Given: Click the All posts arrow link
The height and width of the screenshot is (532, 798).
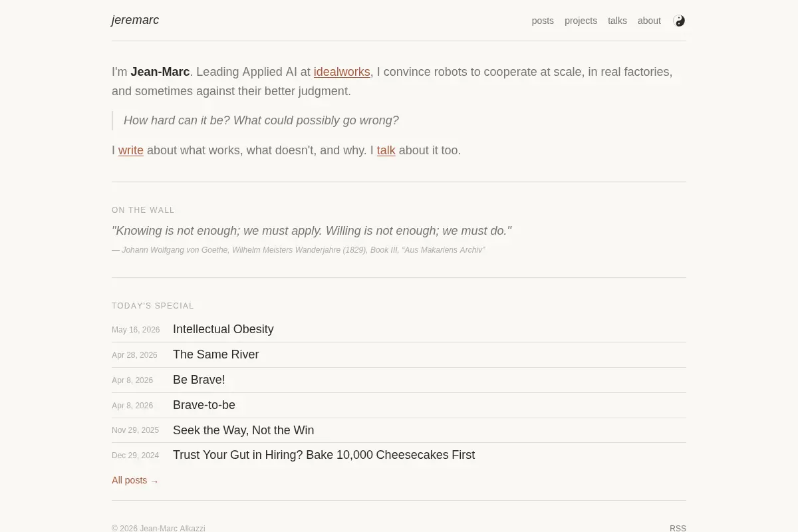Looking at the screenshot, I should (x=135, y=480).
